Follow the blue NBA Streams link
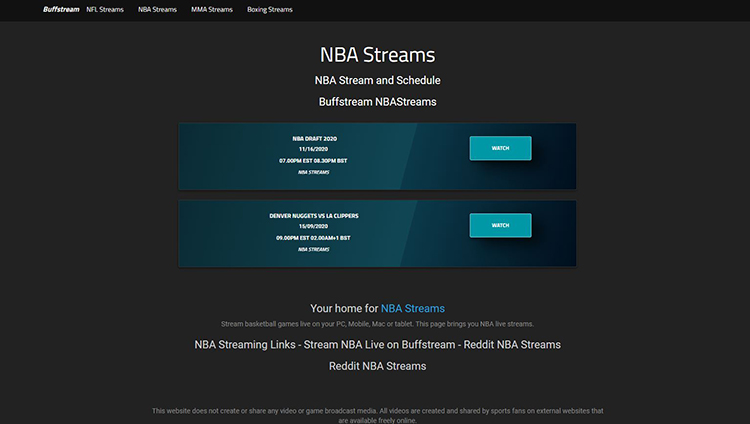The width and height of the screenshot is (750, 424). pos(413,309)
